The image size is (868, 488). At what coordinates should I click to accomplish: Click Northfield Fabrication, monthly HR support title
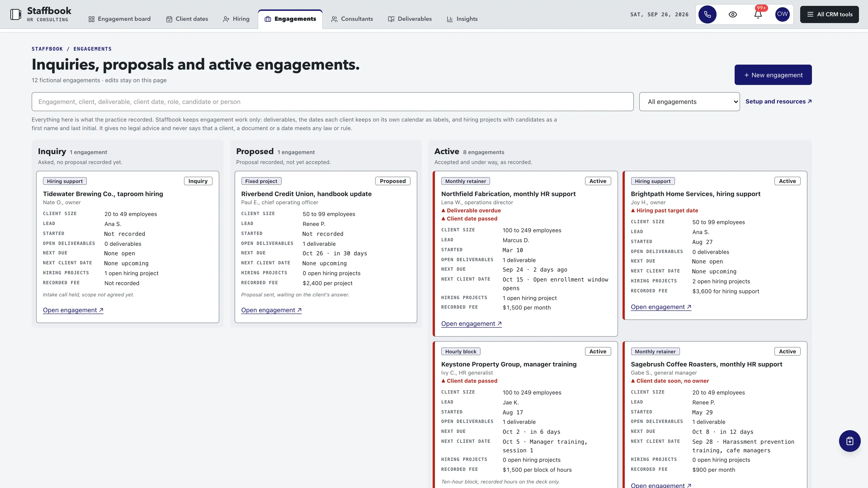tap(508, 194)
